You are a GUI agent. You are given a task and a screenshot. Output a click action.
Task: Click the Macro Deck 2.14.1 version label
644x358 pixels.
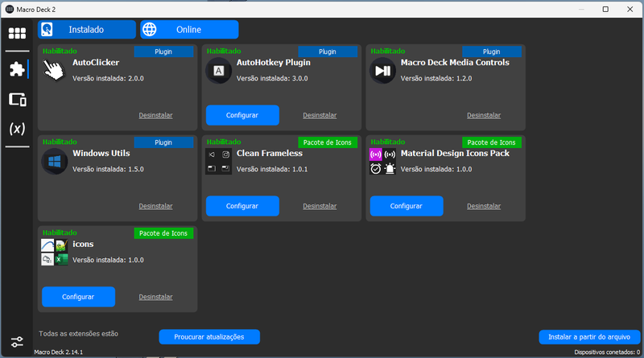[58, 352]
